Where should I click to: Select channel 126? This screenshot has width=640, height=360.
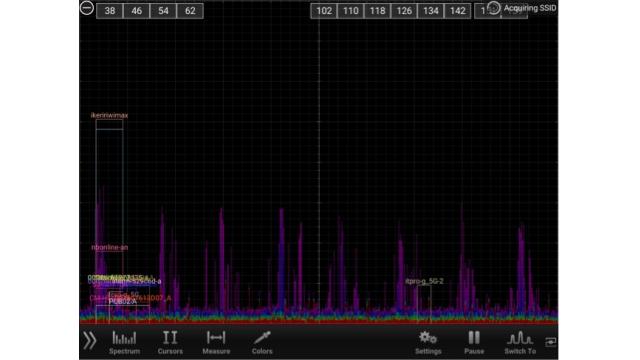[x=404, y=11]
